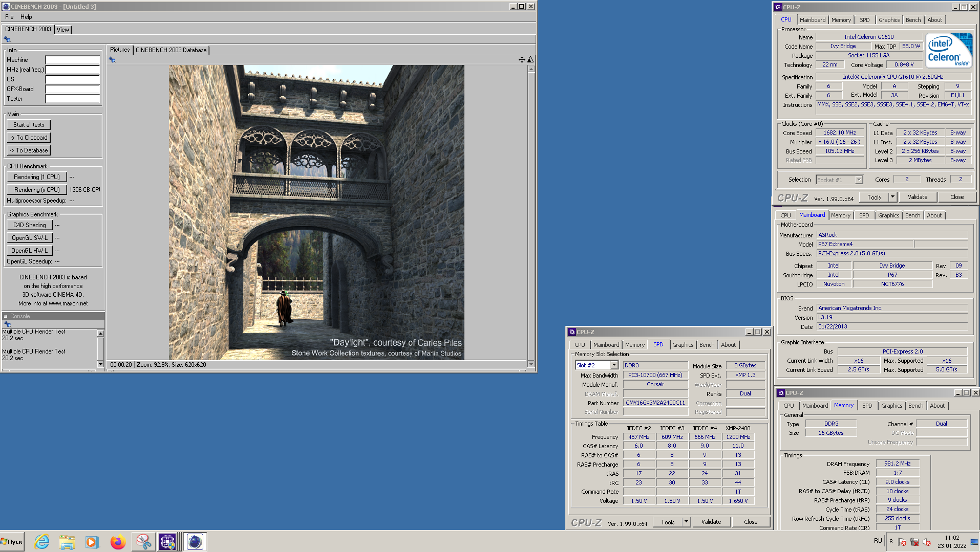Image resolution: width=980 pixels, height=552 pixels.
Task: Launch Windows Media Player from taskbar
Action: [x=92, y=541]
